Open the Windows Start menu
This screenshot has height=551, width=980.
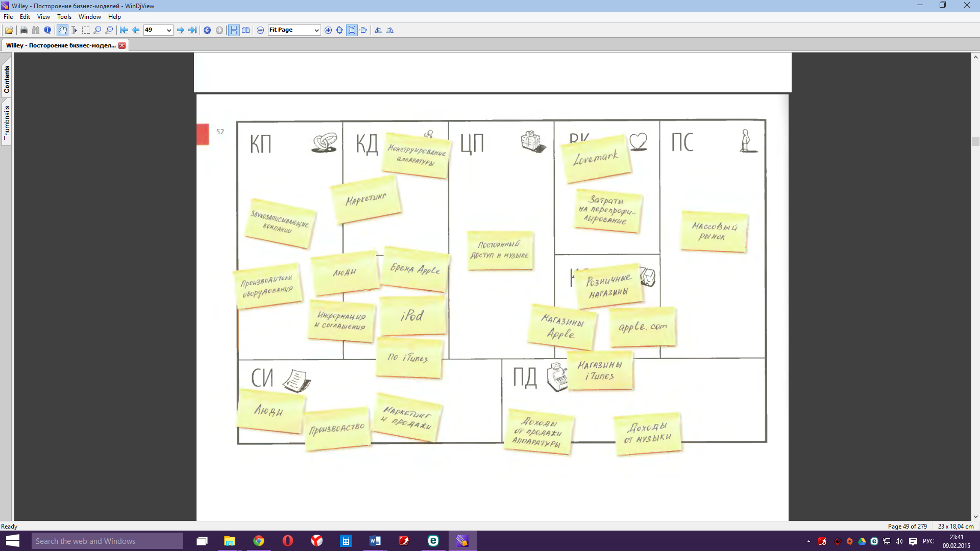tap(12, 541)
